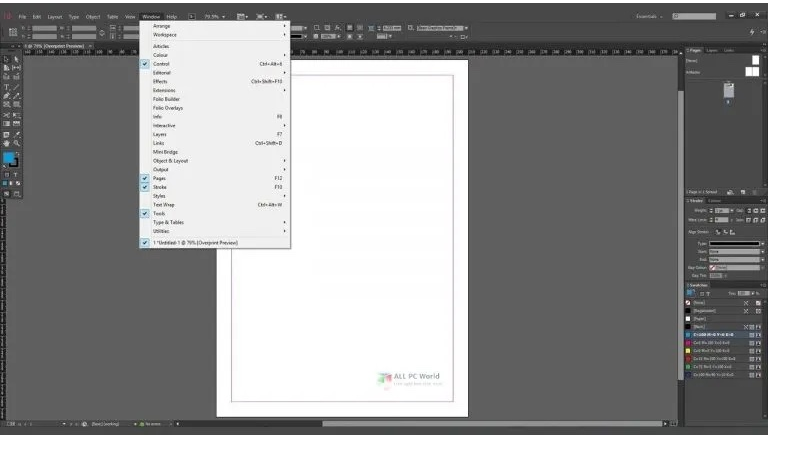Select the Free Transform tool
The height and width of the screenshot is (451, 793).
(x=17, y=115)
